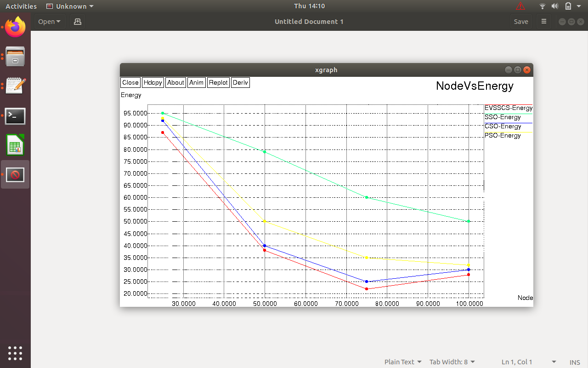Select the xgraph app dock icon
This screenshot has height=368, width=588.
pyautogui.click(x=15, y=175)
